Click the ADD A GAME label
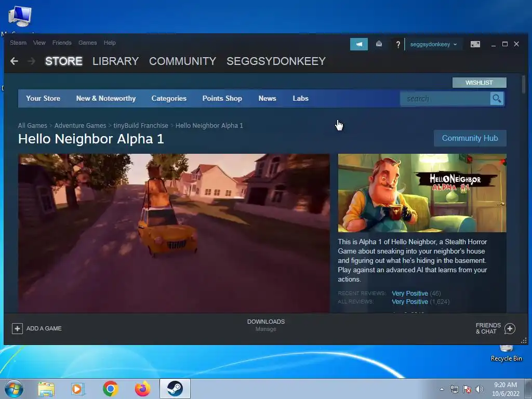This screenshot has width=532, height=399. click(x=44, y=328)
